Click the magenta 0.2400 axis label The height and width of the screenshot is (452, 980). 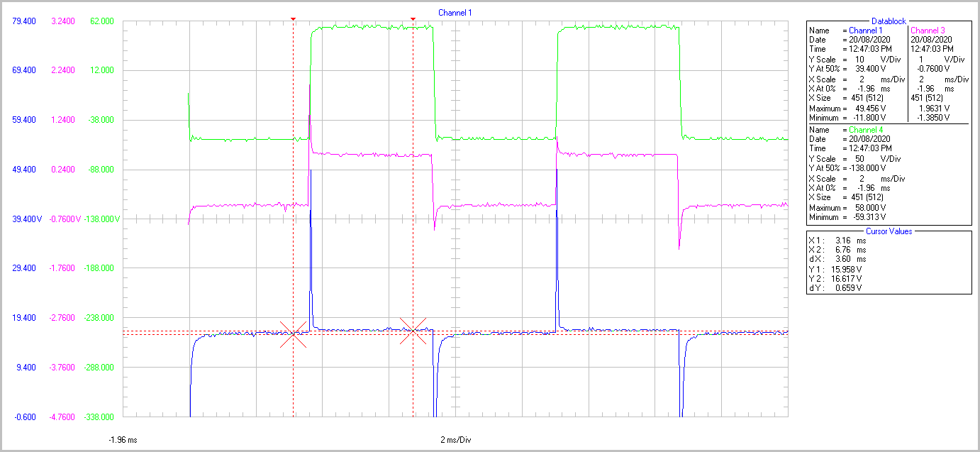click(62, 170)
